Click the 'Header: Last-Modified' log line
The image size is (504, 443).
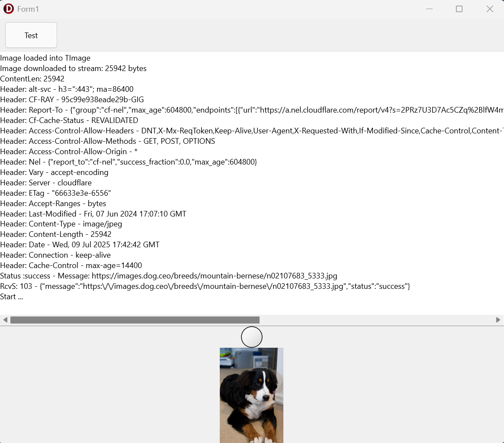pos(93,213)
